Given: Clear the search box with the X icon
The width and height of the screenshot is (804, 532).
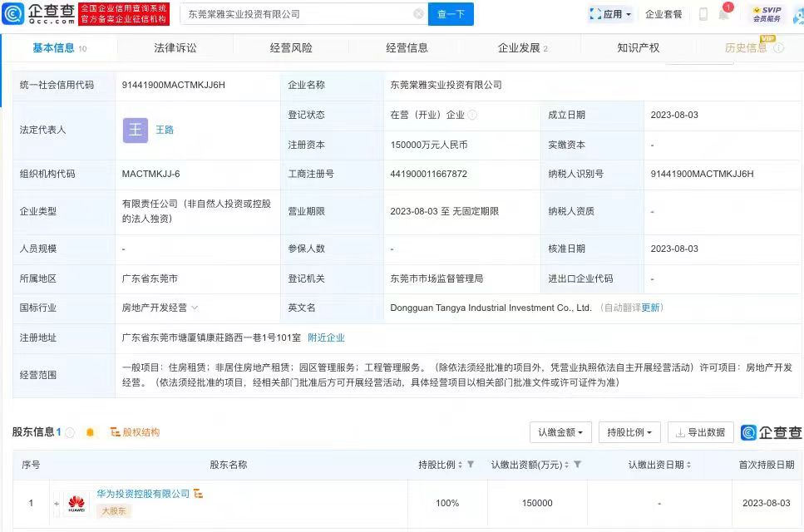Looking at the screenshot, I should [418, 14].
